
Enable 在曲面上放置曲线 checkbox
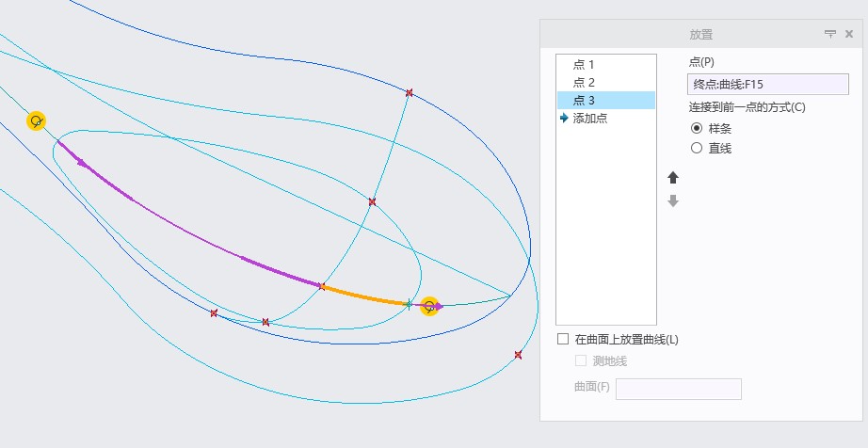pyautogui.click(x=563, y=339)
